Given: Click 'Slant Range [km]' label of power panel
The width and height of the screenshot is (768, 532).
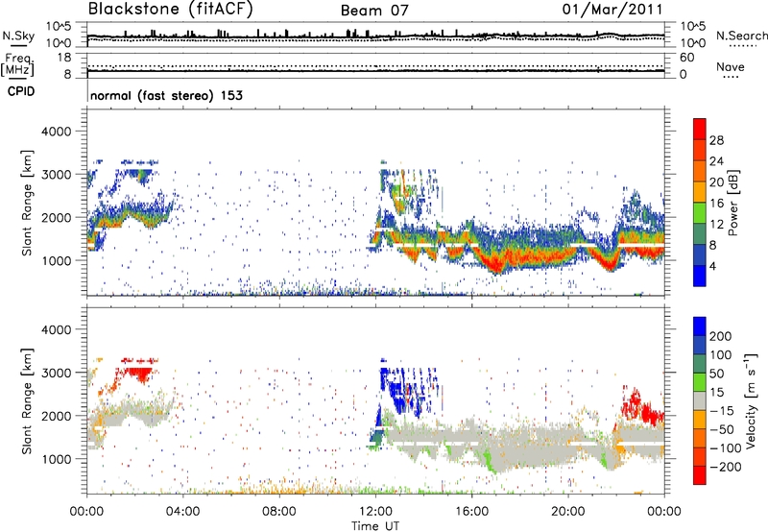Looking at the screenshot, I should (x=27, y=203).
